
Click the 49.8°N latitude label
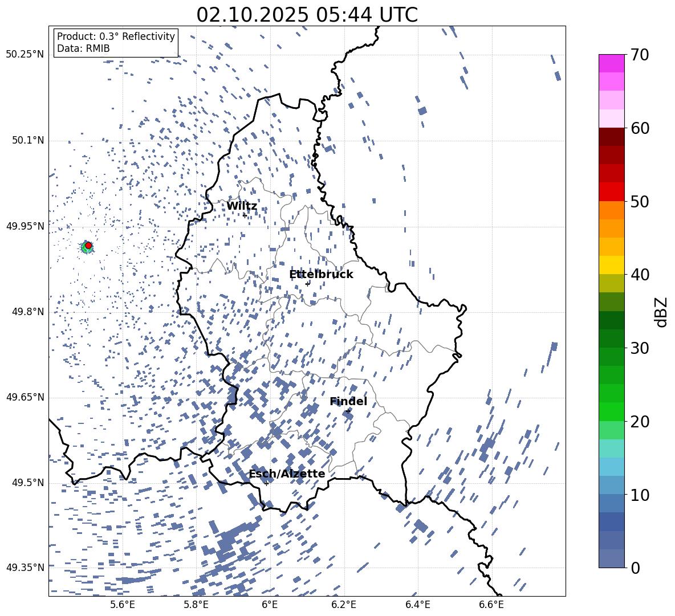pyautogui.click(x=29, y=312)
